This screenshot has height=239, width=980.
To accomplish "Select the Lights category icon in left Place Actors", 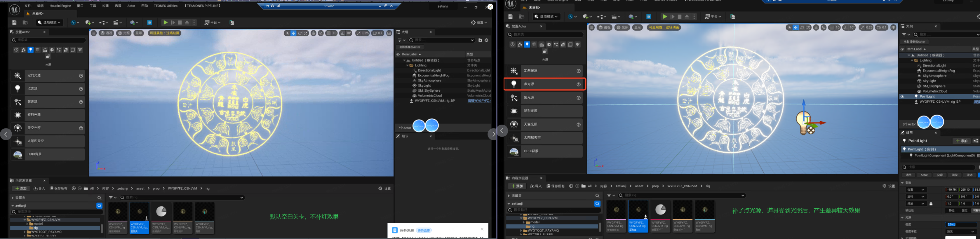I will point(30,50).
